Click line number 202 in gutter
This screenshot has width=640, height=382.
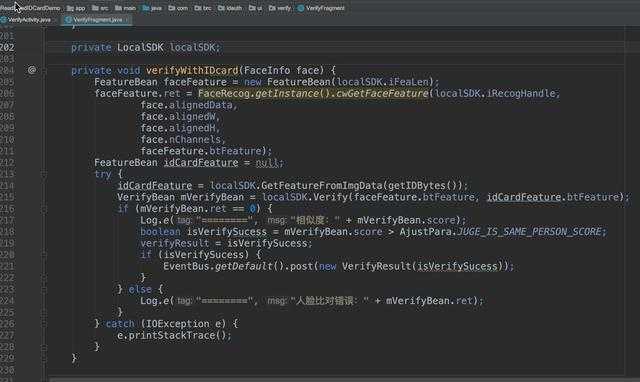[x=7, y=47]
